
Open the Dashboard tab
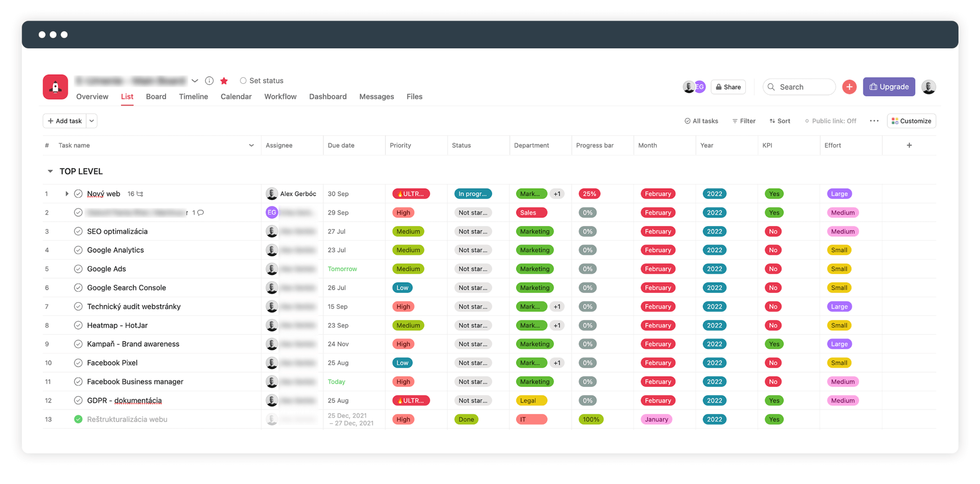pos(327,97)
